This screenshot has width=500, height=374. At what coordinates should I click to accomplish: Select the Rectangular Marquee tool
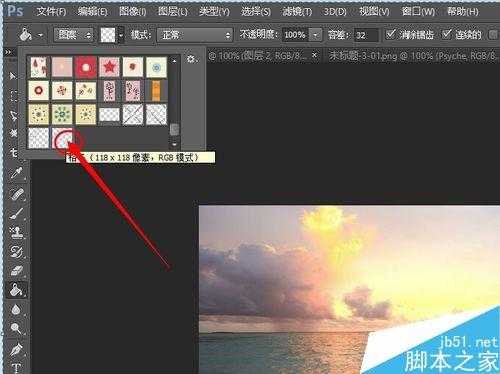13,95
